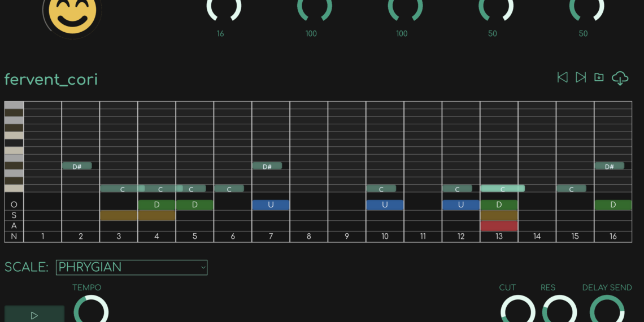Toggle the slide cell on step 3

pos(119,215)
